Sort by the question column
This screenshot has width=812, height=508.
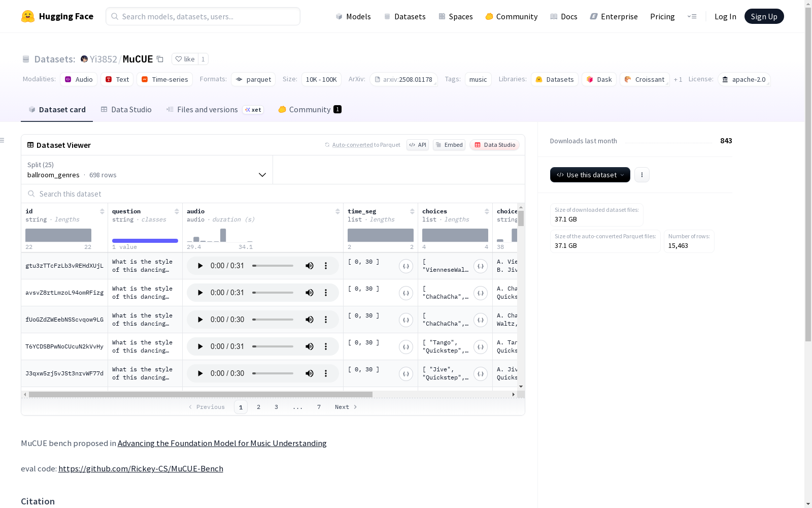(177, 211)
